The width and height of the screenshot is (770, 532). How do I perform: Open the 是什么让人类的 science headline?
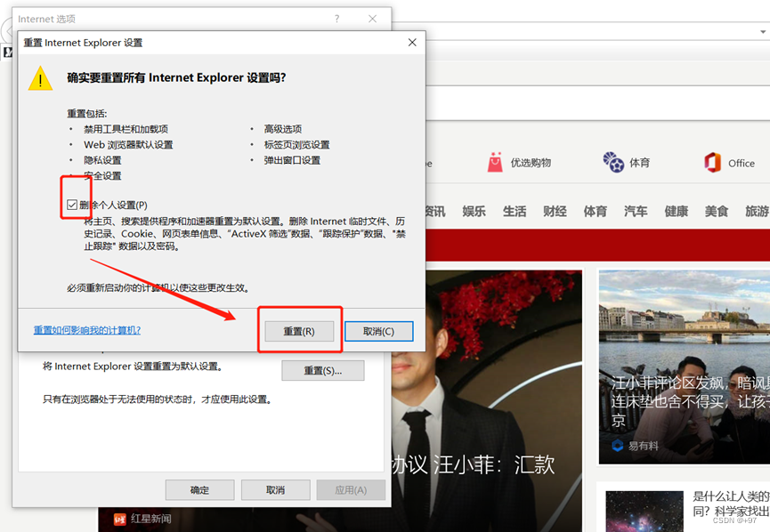(x=731, y=504)
